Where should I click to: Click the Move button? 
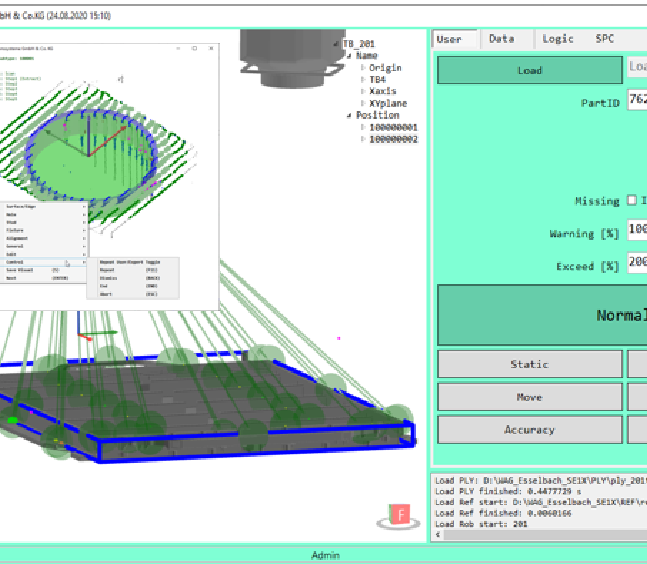pyautogui.click(x=529, y=397)
